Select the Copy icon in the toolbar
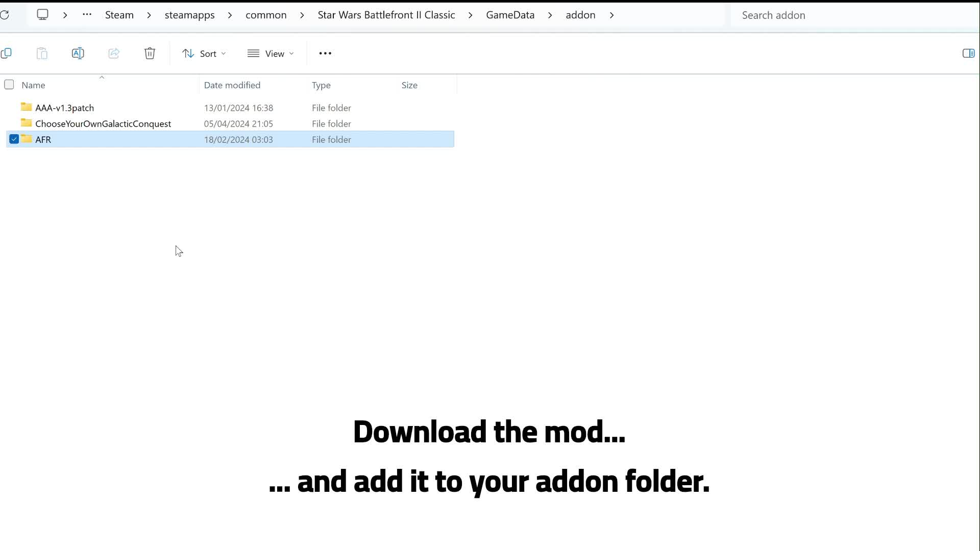 coord(7,53)
